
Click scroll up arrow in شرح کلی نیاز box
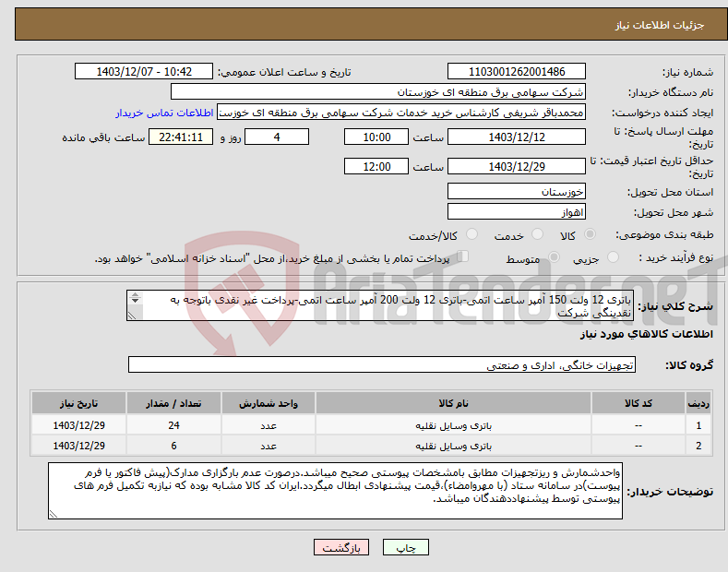point(135,294)
